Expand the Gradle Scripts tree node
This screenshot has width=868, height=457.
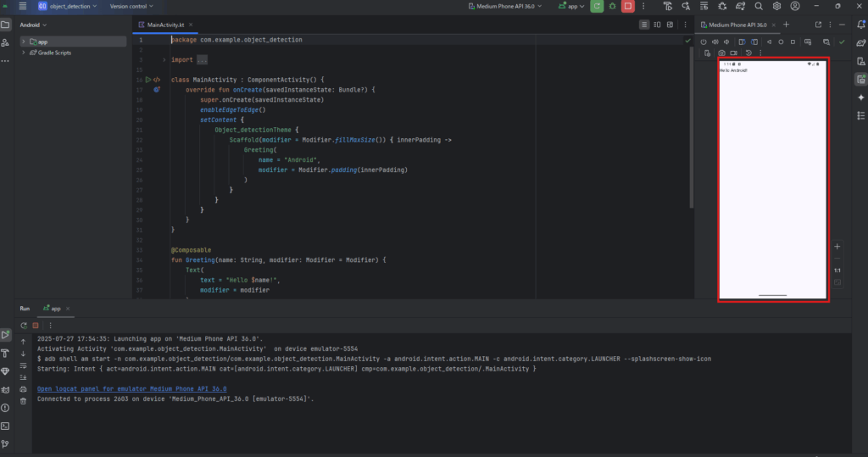(x=23, y=53)
